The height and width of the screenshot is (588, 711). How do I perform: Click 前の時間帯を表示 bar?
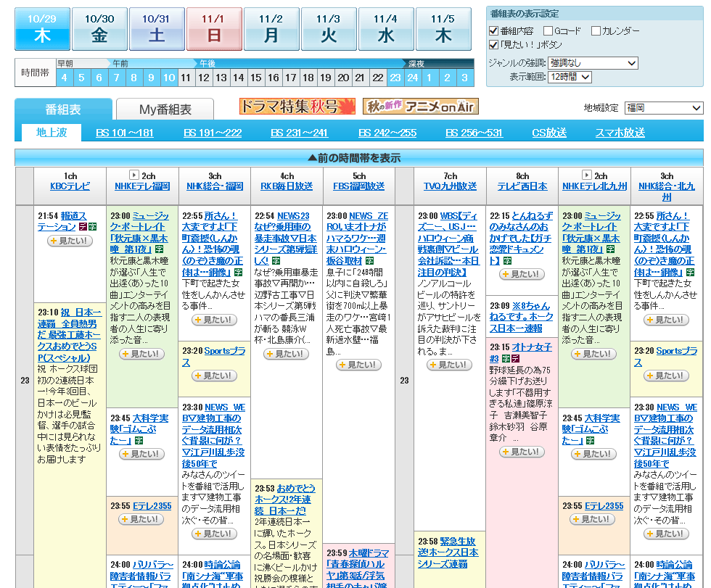358,157
